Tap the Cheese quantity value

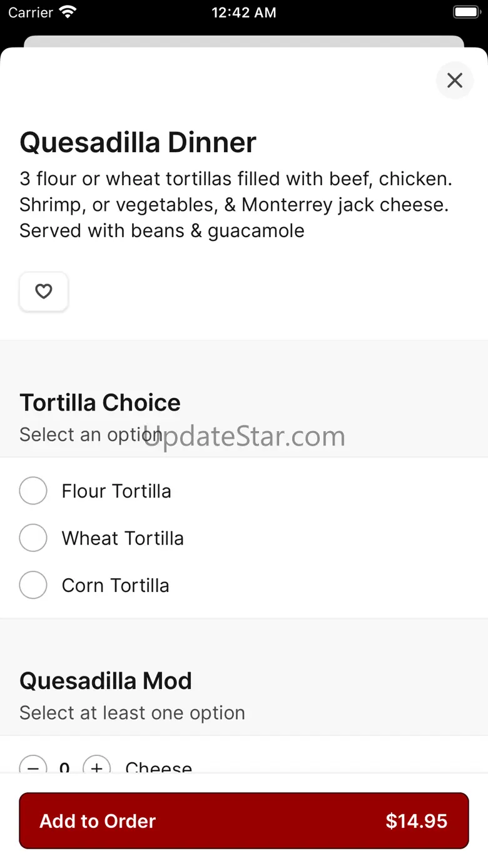pos(64,767)
